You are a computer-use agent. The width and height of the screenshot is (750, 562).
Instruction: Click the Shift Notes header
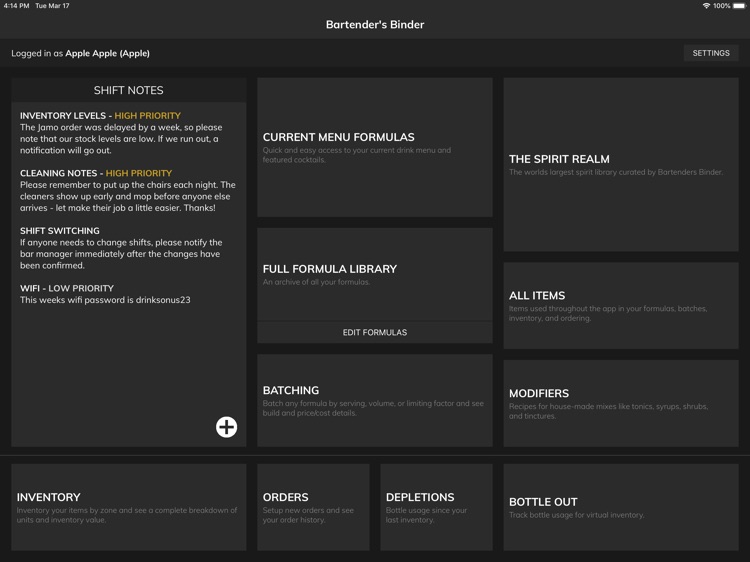(129, 90)
